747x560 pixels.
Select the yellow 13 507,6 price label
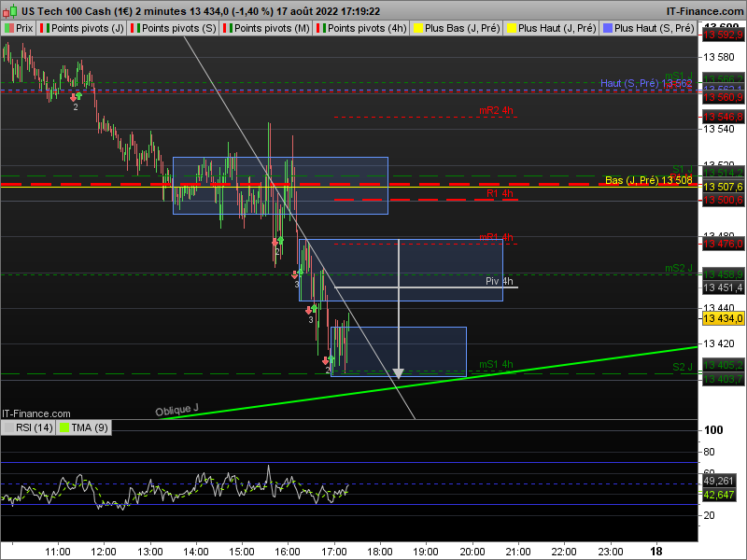(x=723, y=187)
